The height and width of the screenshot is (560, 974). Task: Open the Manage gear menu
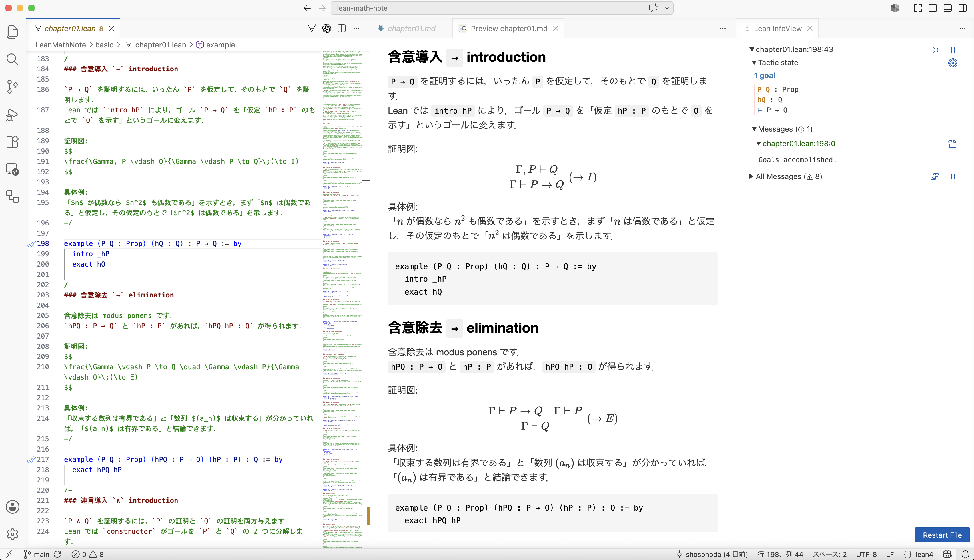(12, 534)
